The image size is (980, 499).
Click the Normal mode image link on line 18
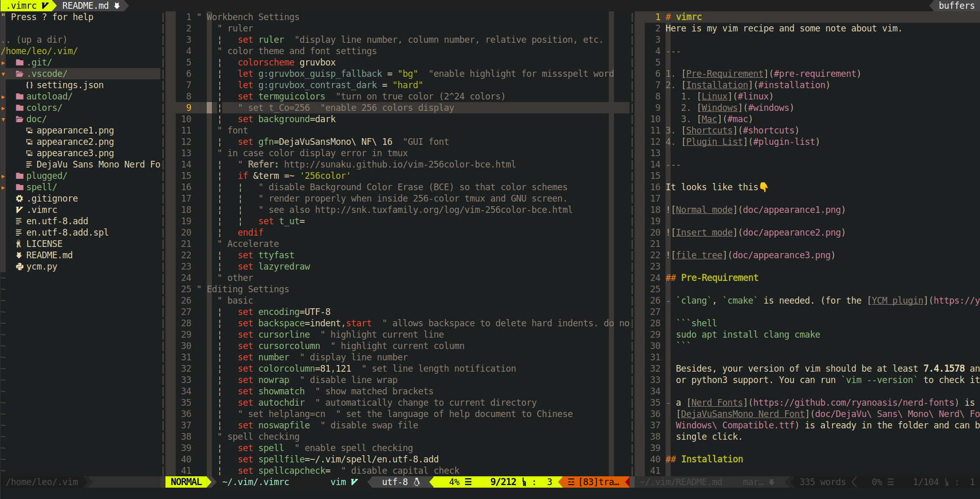[704, 210]
